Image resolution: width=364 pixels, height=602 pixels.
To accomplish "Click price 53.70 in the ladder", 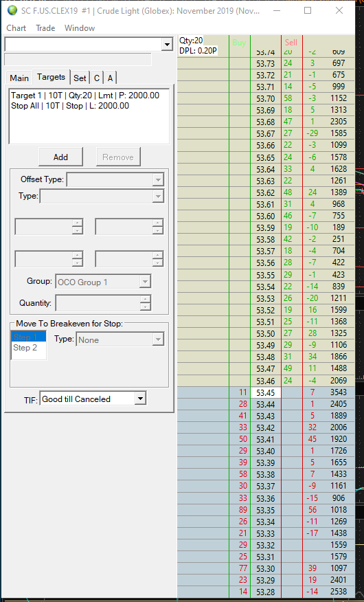I will (266, 99).
